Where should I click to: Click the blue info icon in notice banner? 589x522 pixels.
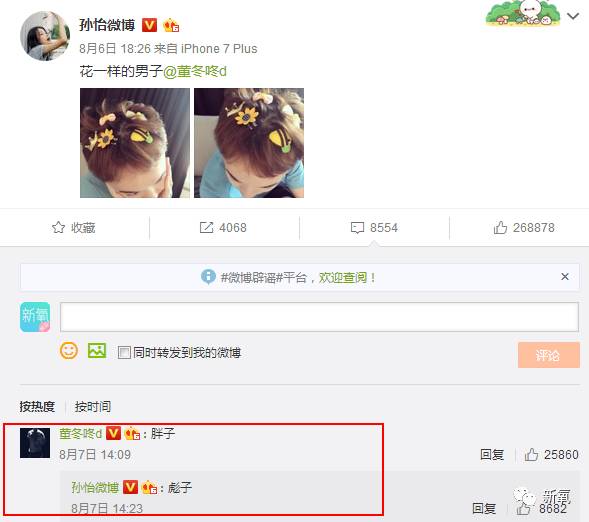pyautogui.click(x=208, y=277)
